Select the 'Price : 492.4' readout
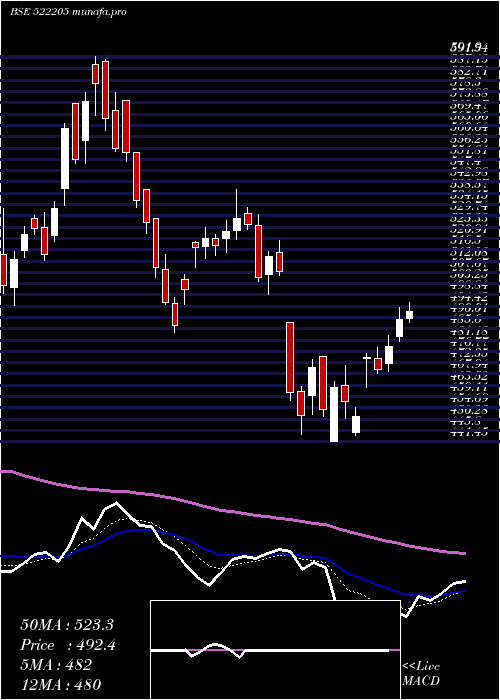 tap(68, 645)
